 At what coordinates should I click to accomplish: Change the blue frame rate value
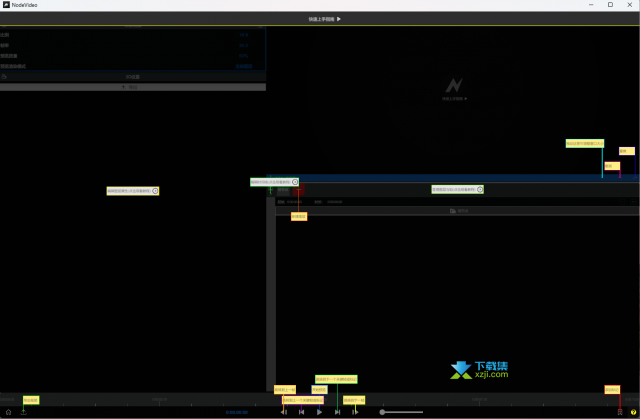point(244,46)
